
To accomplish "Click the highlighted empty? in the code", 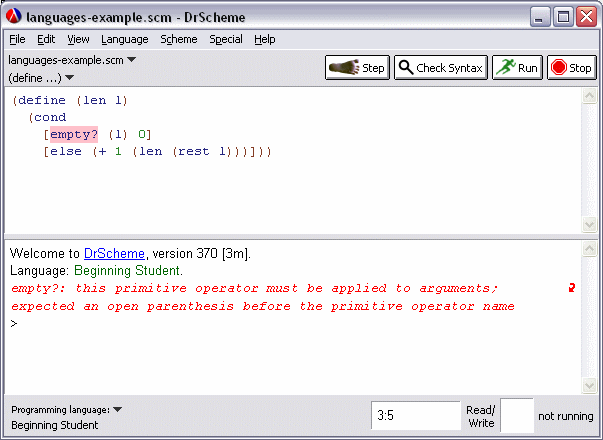I will (74, 134).
